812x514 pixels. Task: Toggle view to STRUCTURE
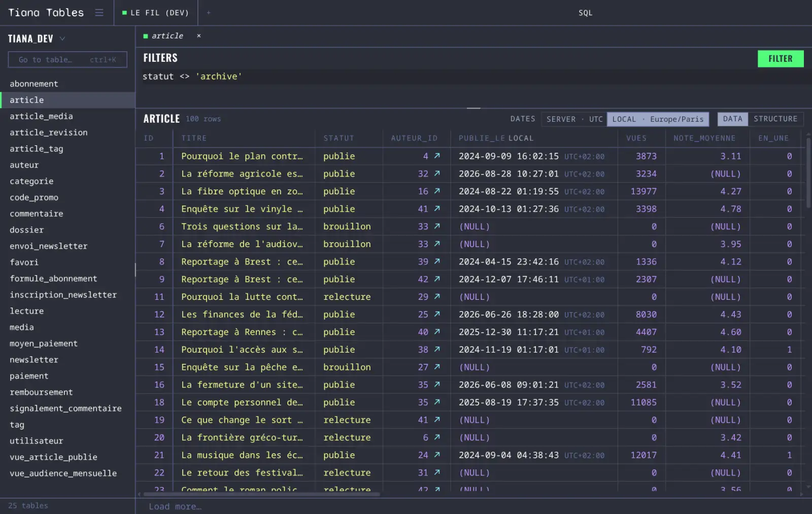[x=775, y=119]
